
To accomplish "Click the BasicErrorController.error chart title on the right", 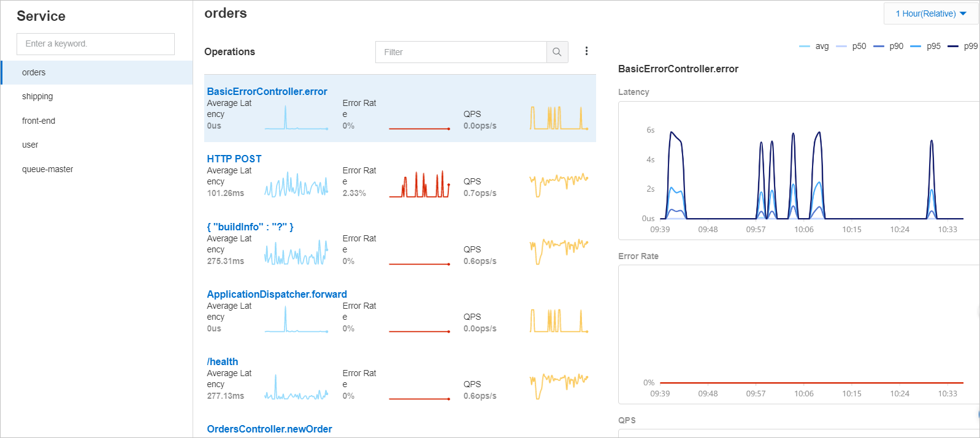I will [678, 69].
